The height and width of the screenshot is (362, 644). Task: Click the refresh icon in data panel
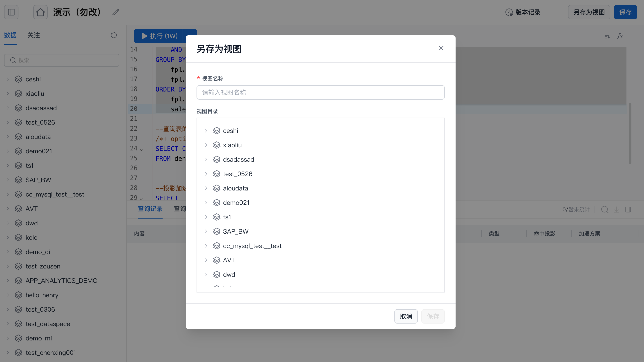(x=114, y=35)
